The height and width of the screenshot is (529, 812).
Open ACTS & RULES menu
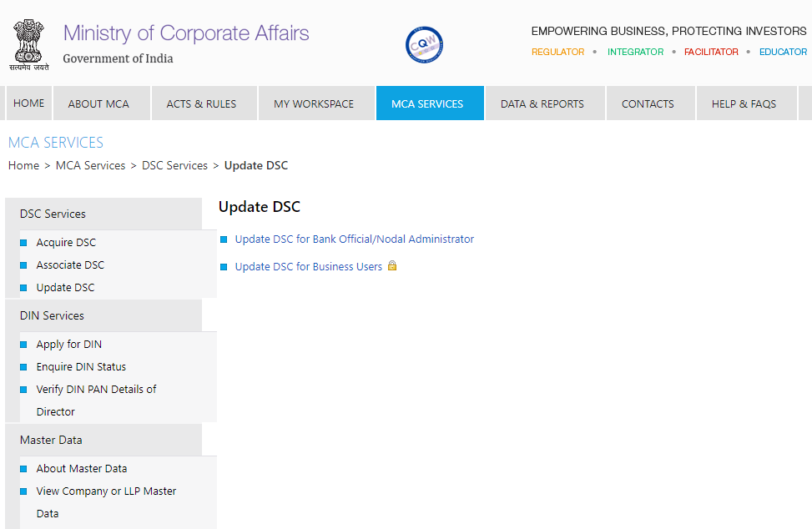[201, 104]
